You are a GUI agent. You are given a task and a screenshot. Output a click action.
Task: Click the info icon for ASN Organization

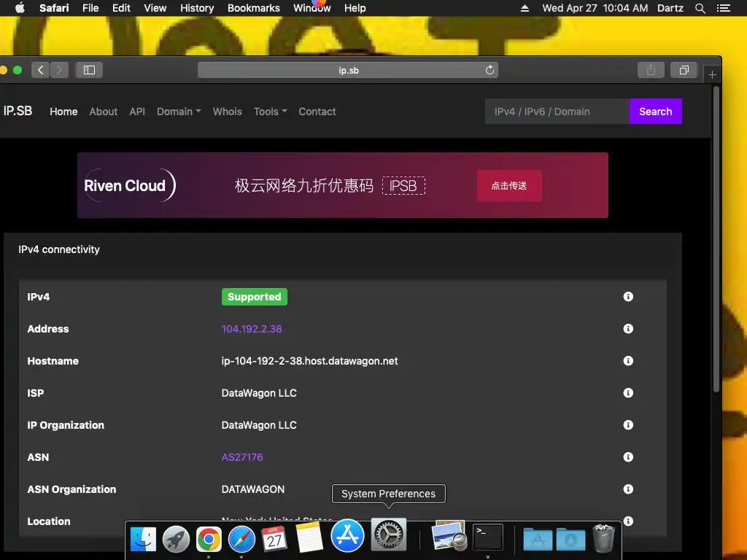(x=628, y=489)
